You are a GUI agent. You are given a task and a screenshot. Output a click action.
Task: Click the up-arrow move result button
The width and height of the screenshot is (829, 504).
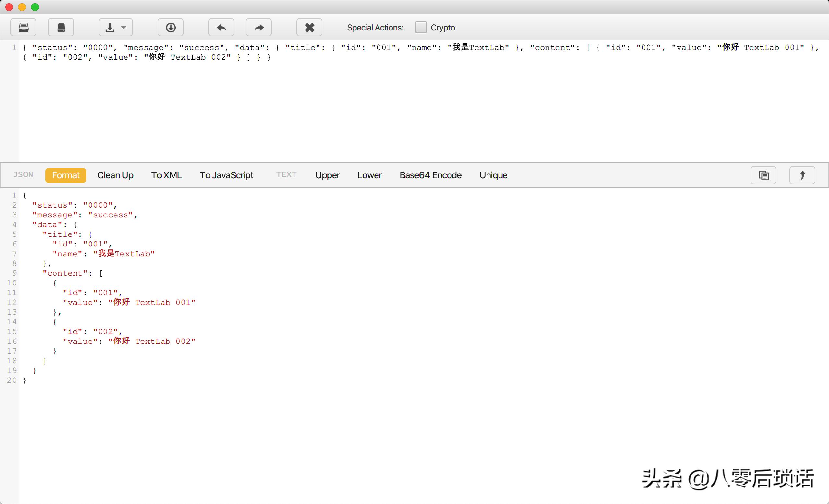[802, 175]
